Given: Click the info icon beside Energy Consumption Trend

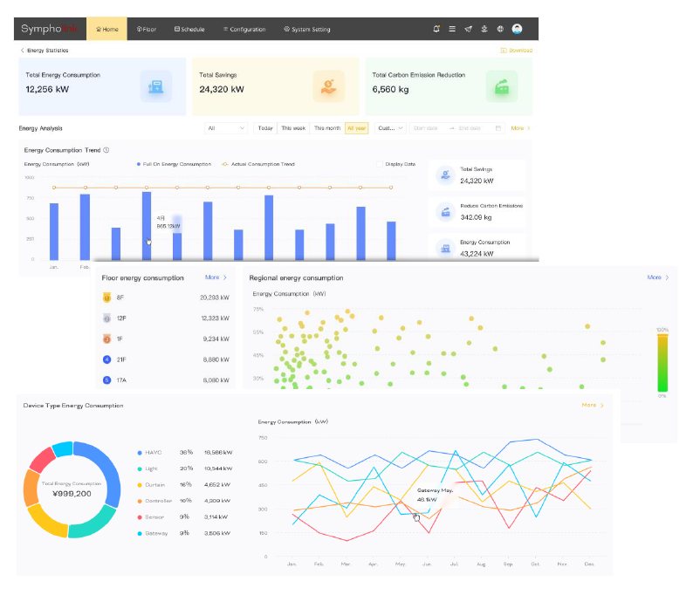Looking at the screenshot, I should pyautogui.click(x=106, y=150).
